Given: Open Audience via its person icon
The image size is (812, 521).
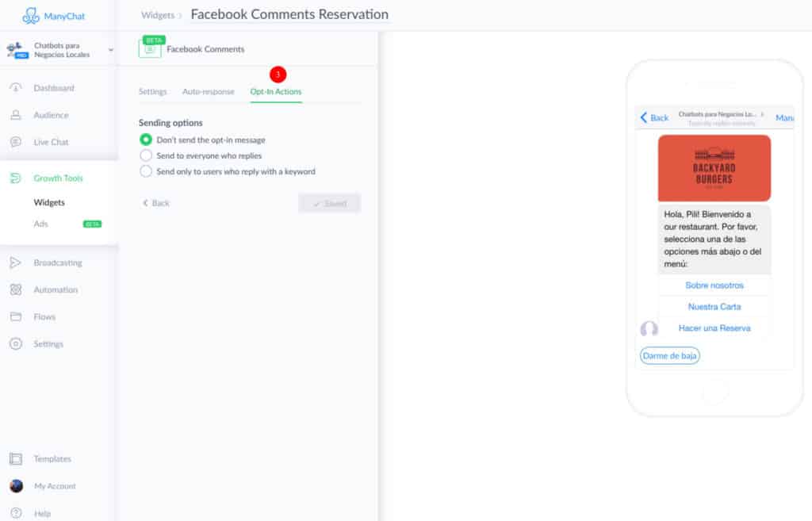Looking at the screenshot, I should pyautogui.click(x=16, y=115).
